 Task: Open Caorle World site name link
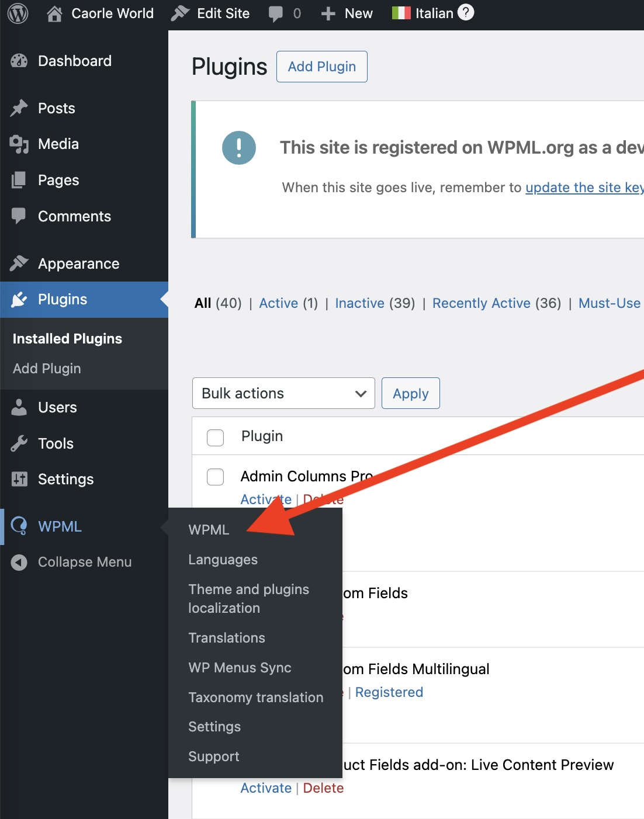[x=112, y=13]
